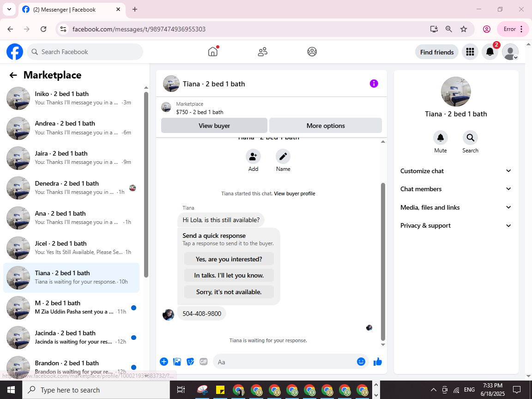The width and height of the screenshot is (532, 399).
Task: Go to the Home feed icon
Action: tap(213, 52)
